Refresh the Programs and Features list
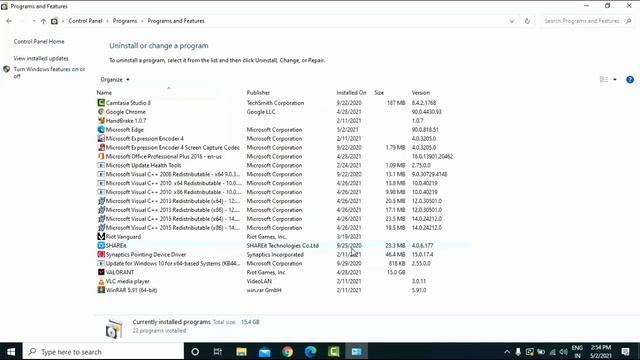This screenshot has width=640, height=360. click(x=527, y=21)
